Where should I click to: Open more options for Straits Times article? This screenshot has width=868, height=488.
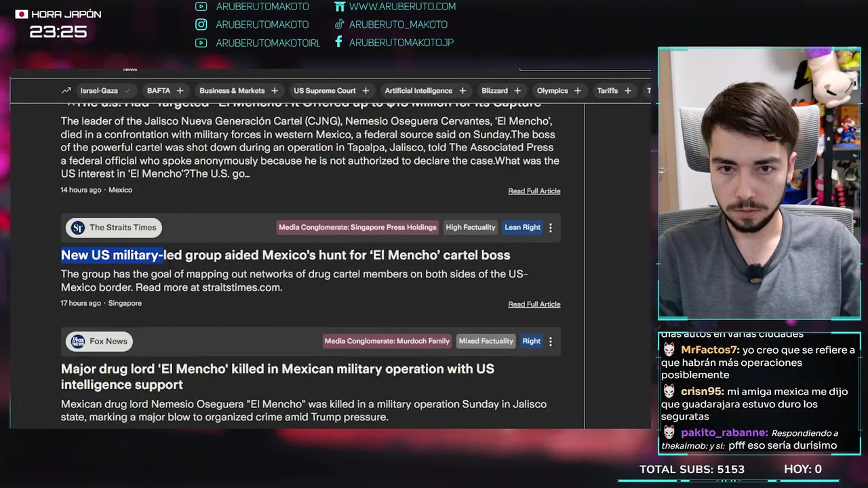point(551,228)
